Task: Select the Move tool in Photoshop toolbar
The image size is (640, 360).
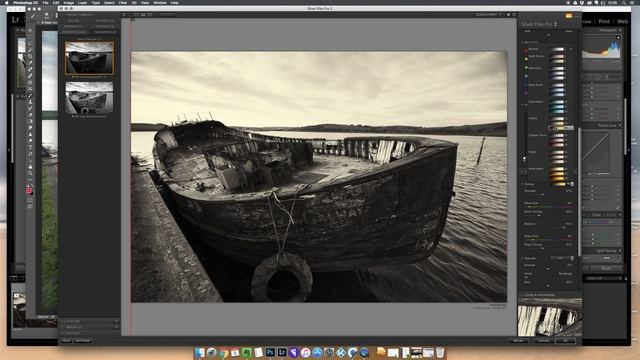Action: point(30,30)
